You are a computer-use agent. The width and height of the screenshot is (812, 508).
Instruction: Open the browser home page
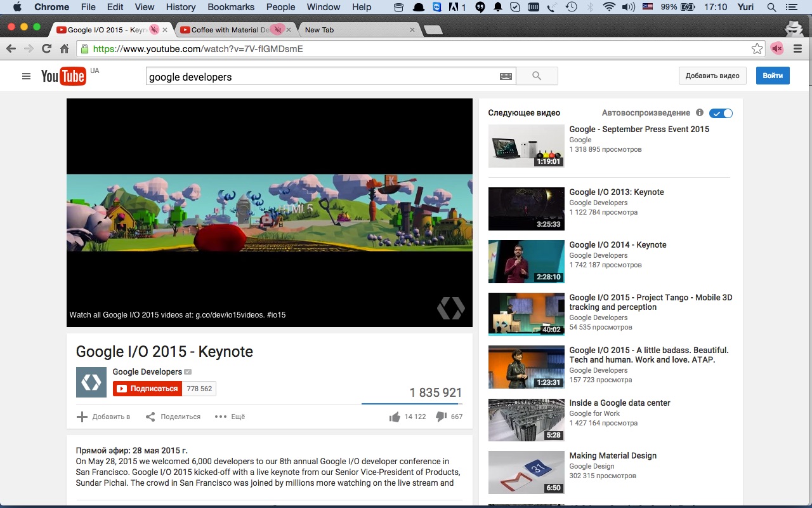click(64, 49)
